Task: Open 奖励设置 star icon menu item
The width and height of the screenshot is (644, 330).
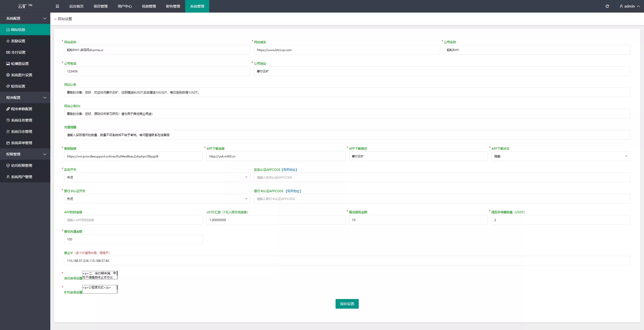Action: click(x=18, y=41)
